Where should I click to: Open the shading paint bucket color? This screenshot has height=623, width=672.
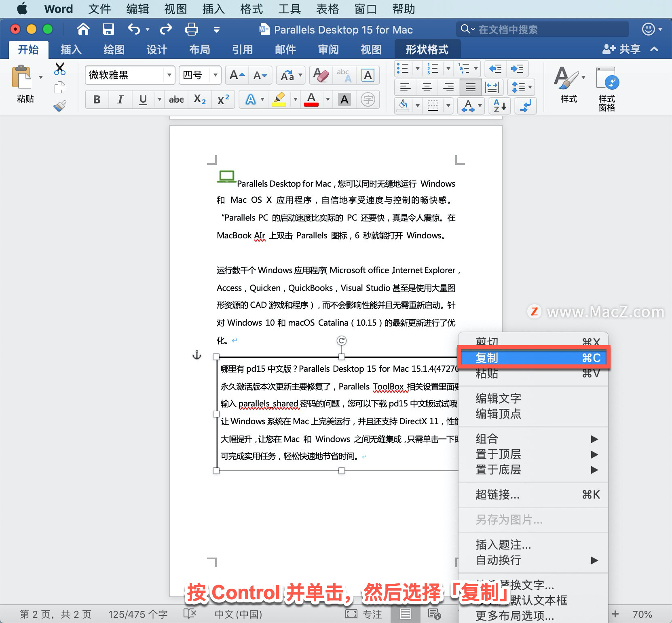tap(403, 106)
